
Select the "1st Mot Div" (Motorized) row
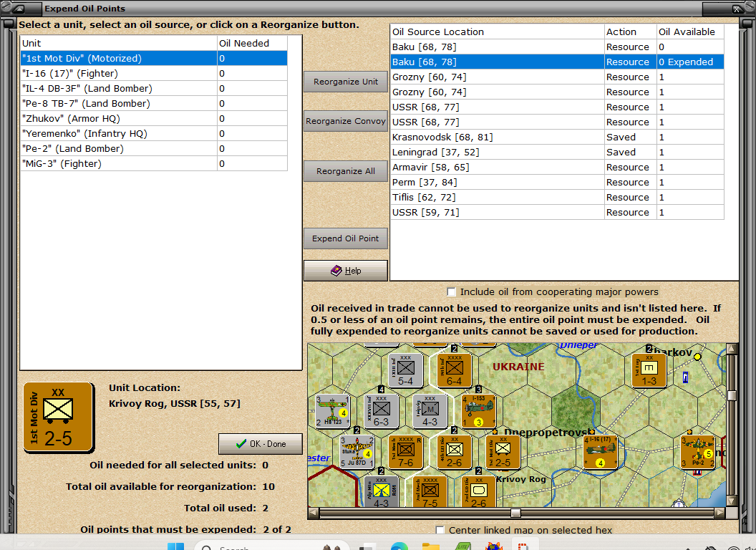pyautogui.click(x=154, y=59)
